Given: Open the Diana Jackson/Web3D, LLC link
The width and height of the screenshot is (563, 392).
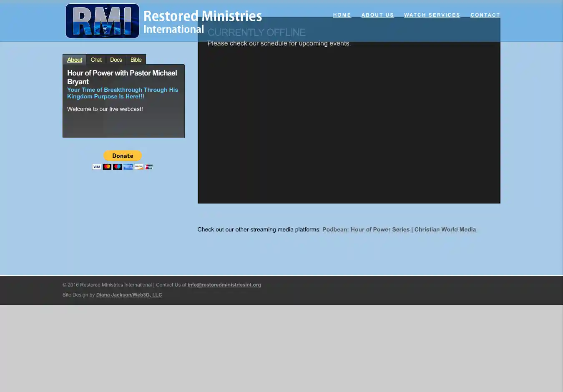Looking at the screenshot, I should [x=129, y=295].
